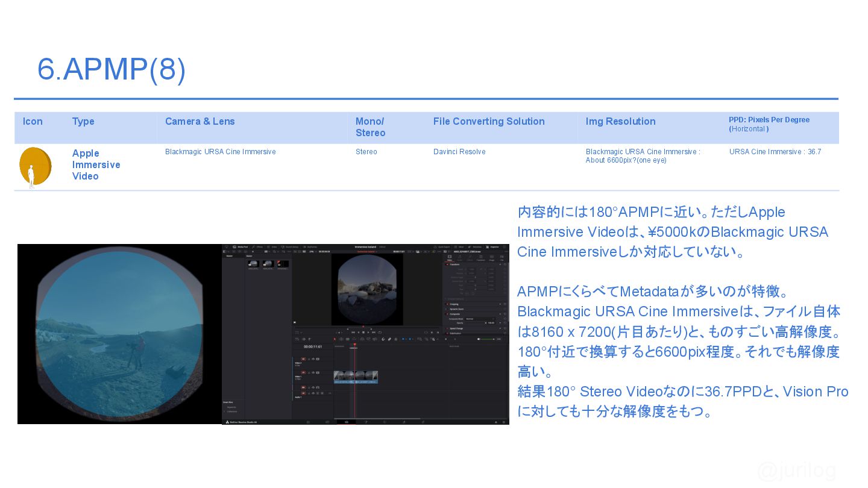Click Play Reverse under the viewer
This screenshot has width=868, height=488.
pyautogui.click(x=359, y=333)
